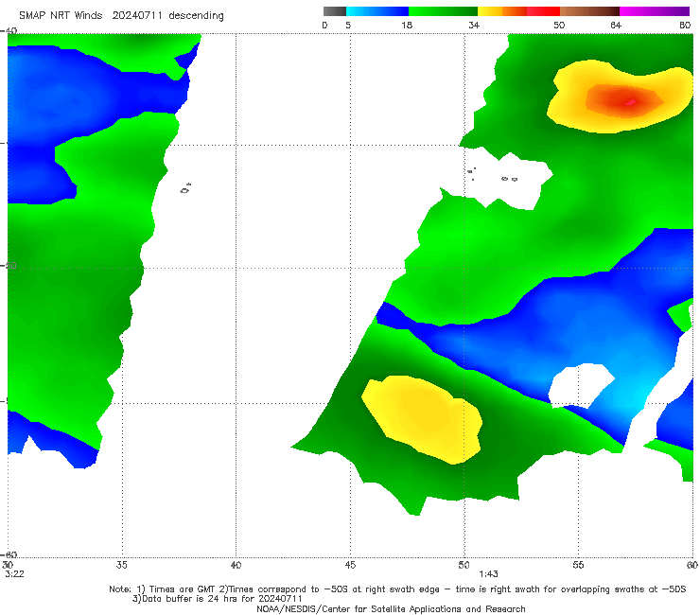Click the swath time "3:22"

(14, 574)
